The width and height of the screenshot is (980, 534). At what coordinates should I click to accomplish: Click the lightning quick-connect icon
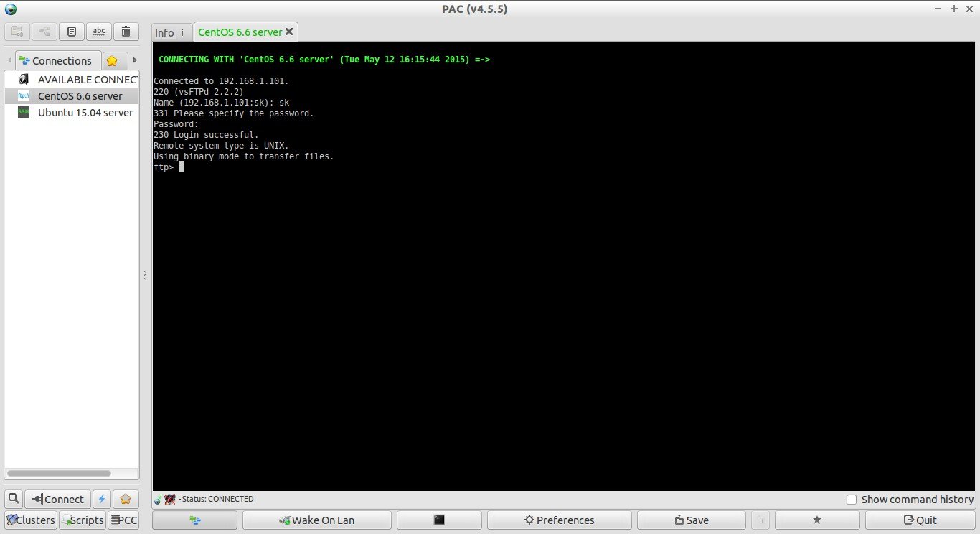pyautogui.click(x=101, y=499)
